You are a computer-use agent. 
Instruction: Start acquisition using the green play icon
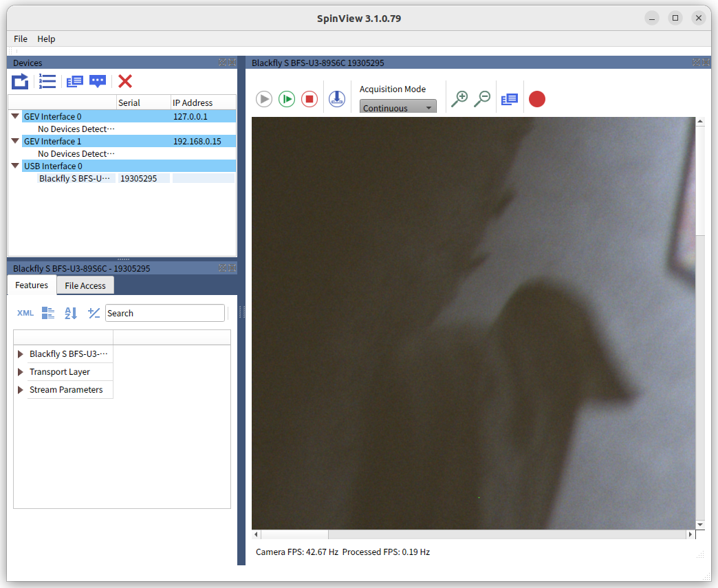[287, 99]
